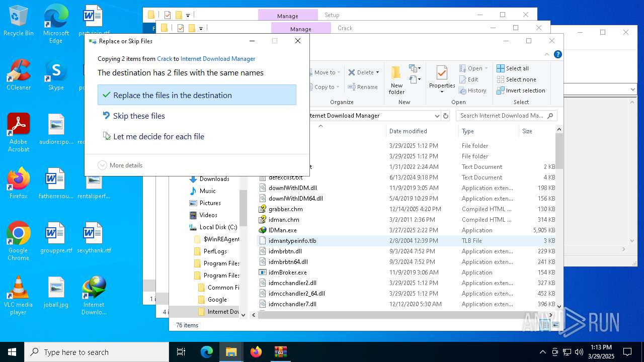This screenshot has height=362, width=644.
Task: Open the Crack source folder link
Action: point(165,59)
